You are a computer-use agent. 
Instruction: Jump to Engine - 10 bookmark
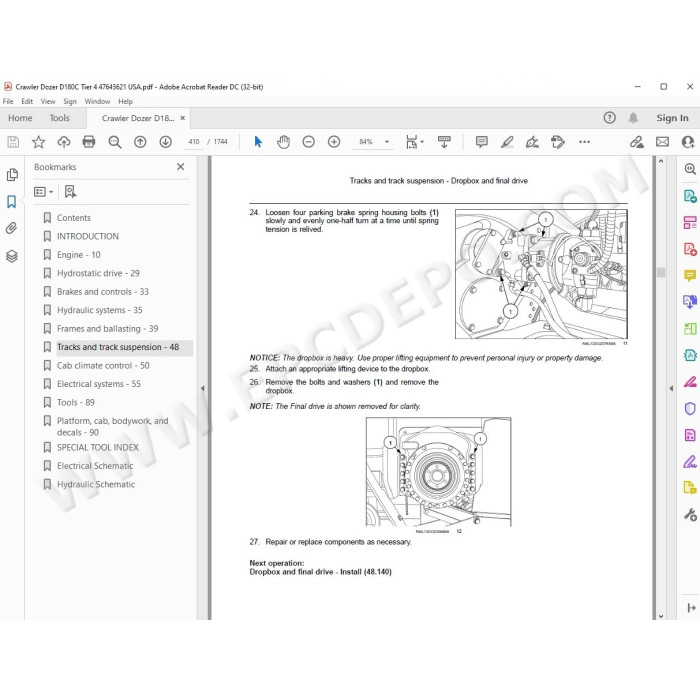tap(79, 255)
